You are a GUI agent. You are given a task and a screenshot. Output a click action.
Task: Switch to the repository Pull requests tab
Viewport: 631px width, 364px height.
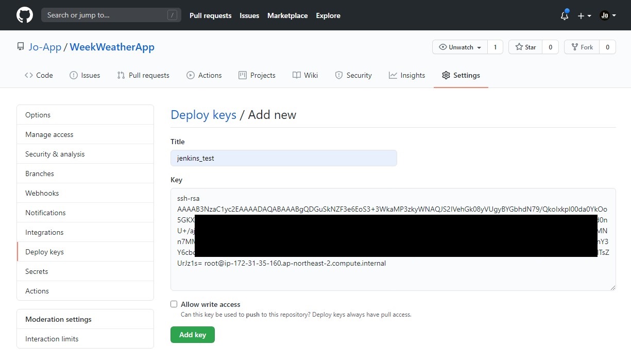(x=143, y=75)
